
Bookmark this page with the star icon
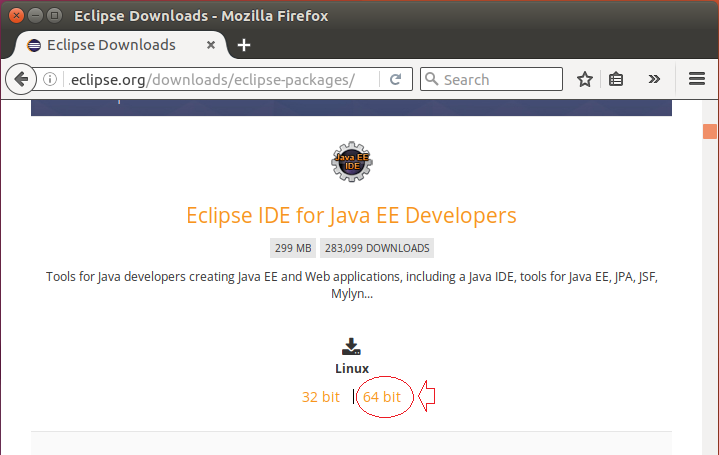tap(585, 79)
